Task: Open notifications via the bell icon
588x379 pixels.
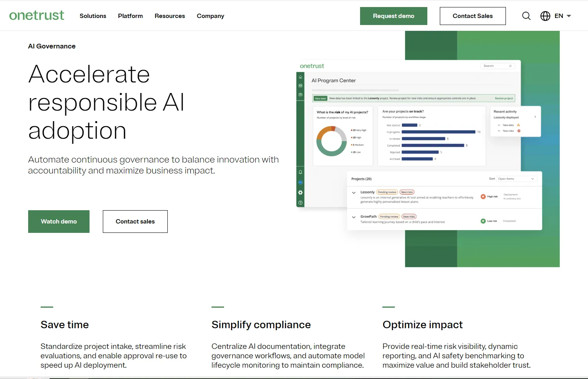Action: click(300, 172)
